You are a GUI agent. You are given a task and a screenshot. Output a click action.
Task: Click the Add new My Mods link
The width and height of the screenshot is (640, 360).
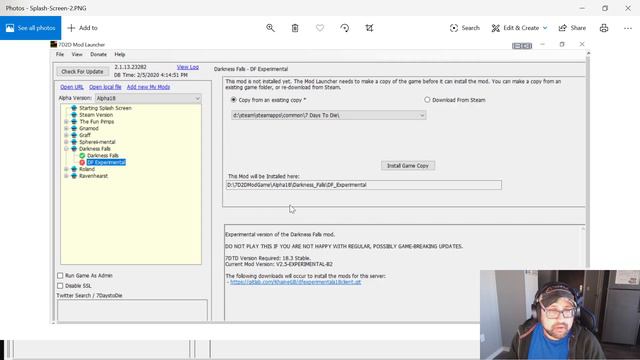click(x=148, y=87)
